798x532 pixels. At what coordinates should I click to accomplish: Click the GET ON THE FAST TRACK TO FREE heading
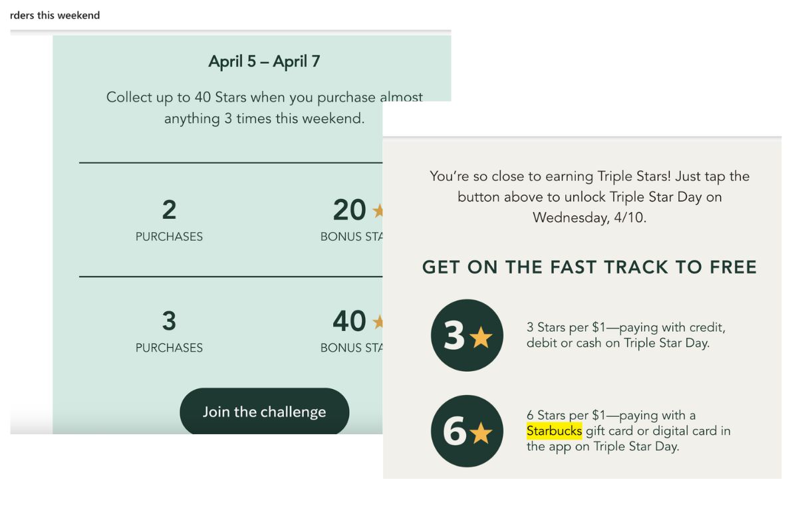pos(590,267)
